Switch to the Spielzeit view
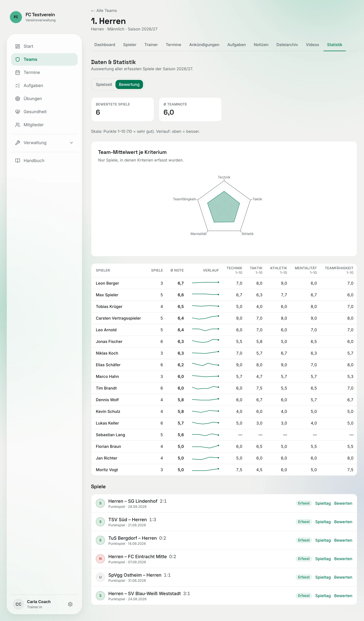This screenshot has height=621, width=364. [x=104, y=85]
